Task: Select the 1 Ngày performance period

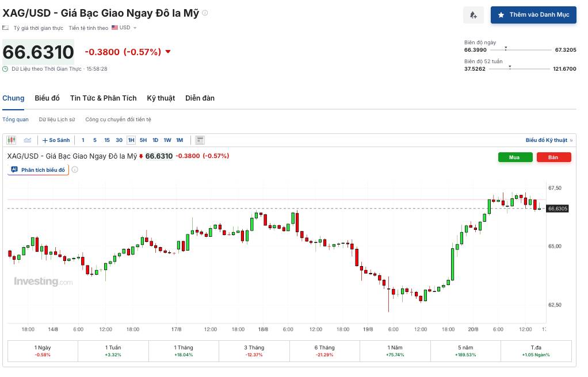Action: 43,351
